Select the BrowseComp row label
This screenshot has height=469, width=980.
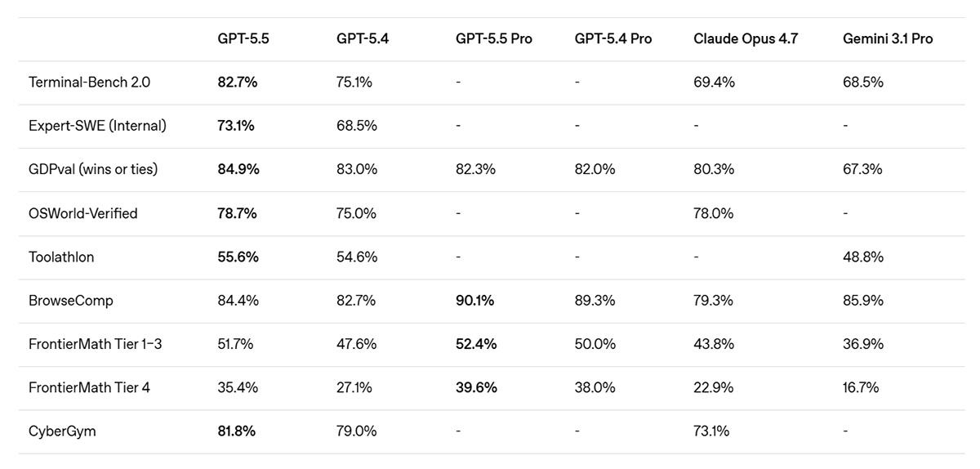click(70, 301)
